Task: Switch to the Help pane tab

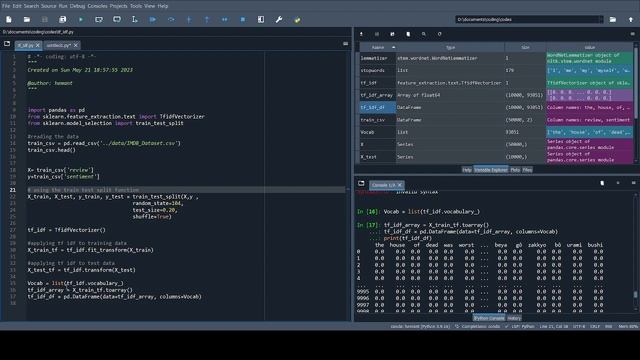Action: [467, 170]
